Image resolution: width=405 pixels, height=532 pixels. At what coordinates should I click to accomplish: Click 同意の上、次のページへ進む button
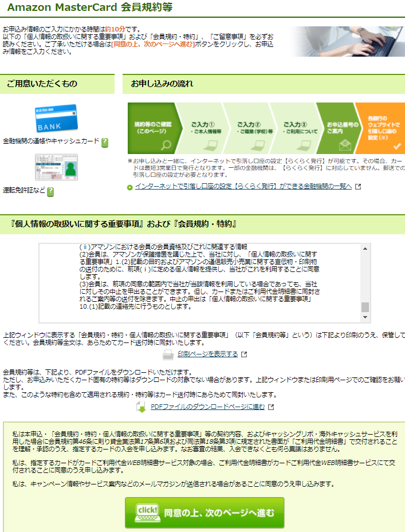pyautogui.click(x=205, y=513)
